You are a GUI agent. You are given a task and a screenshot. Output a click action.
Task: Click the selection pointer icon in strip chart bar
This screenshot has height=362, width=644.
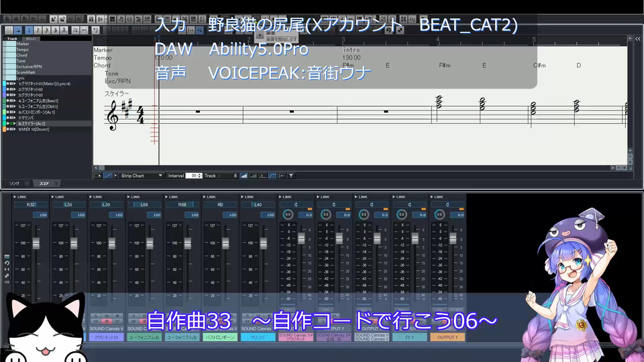98,176
